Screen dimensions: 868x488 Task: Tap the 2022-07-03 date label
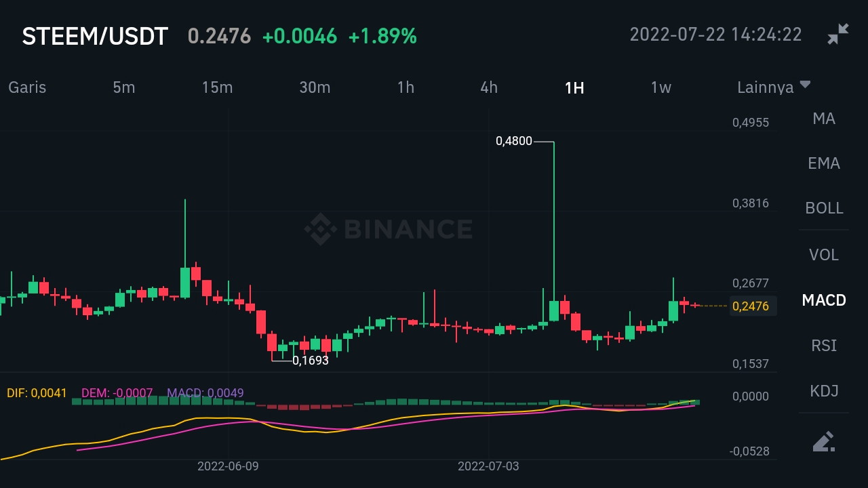pyautogui.click(x=488, y=466)
